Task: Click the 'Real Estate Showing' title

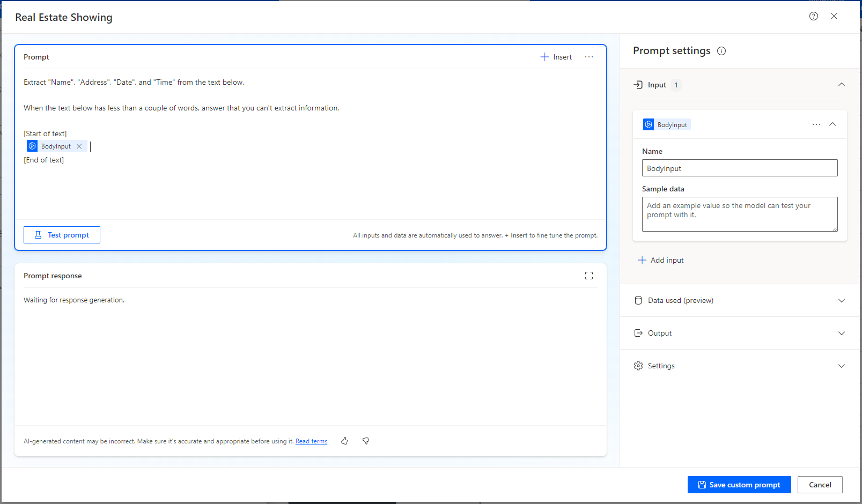Action: click(x=64, y=17)
